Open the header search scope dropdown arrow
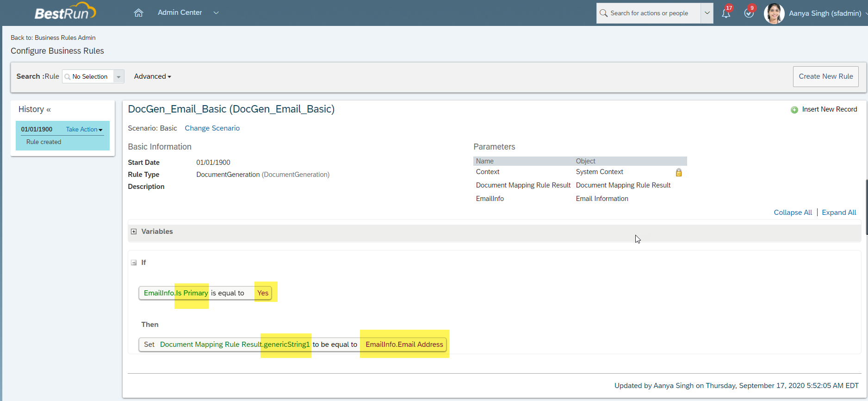The height and width of the screenshot is (401, 868). click(707, 13)
